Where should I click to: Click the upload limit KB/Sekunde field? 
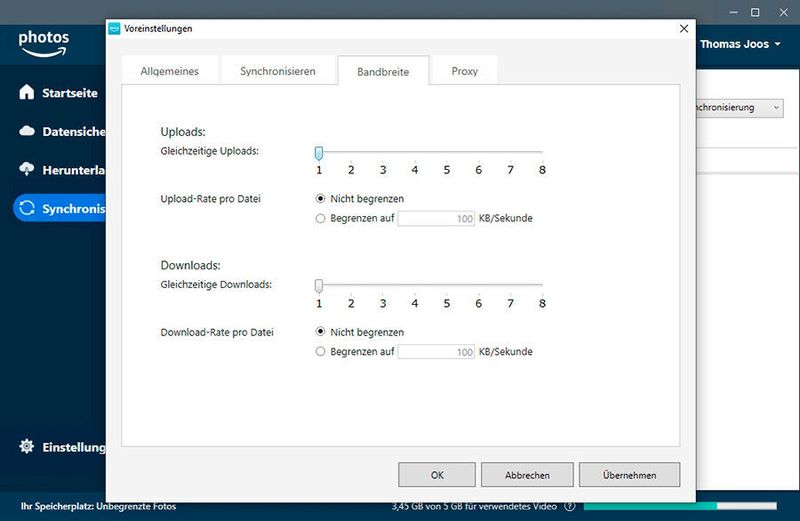pyautogui.click(x=436, y=218)
